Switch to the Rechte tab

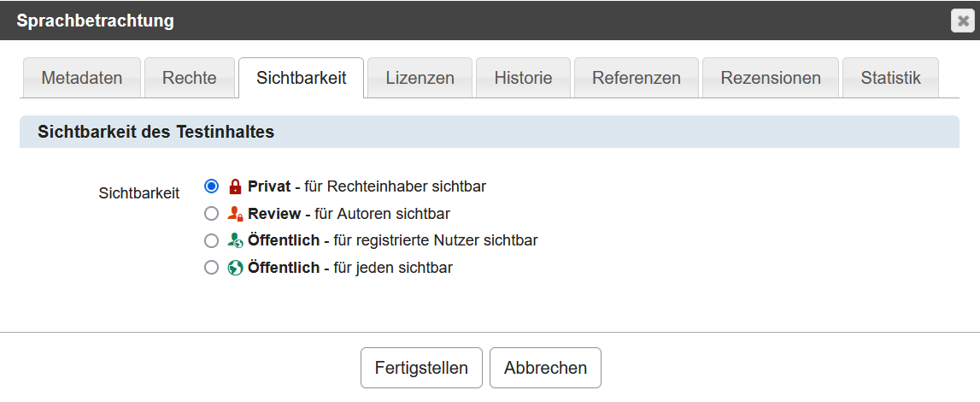[190, 78]
